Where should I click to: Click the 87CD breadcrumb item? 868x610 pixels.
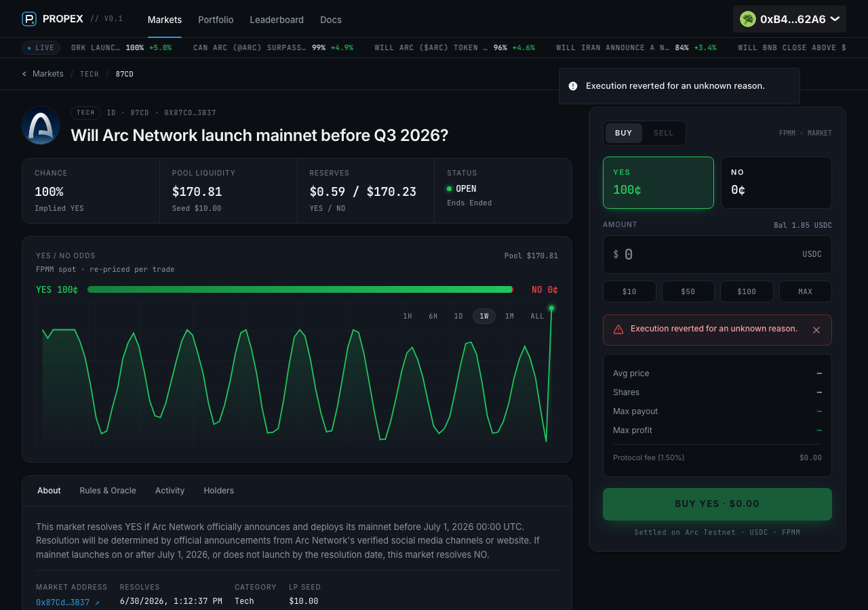point(125,74)
